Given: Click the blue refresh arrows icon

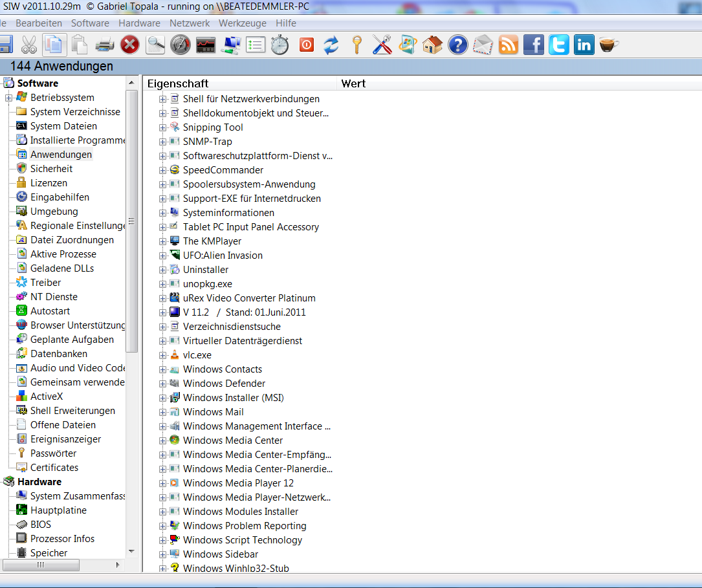Looking at the screenshot, I should (331, 45).
